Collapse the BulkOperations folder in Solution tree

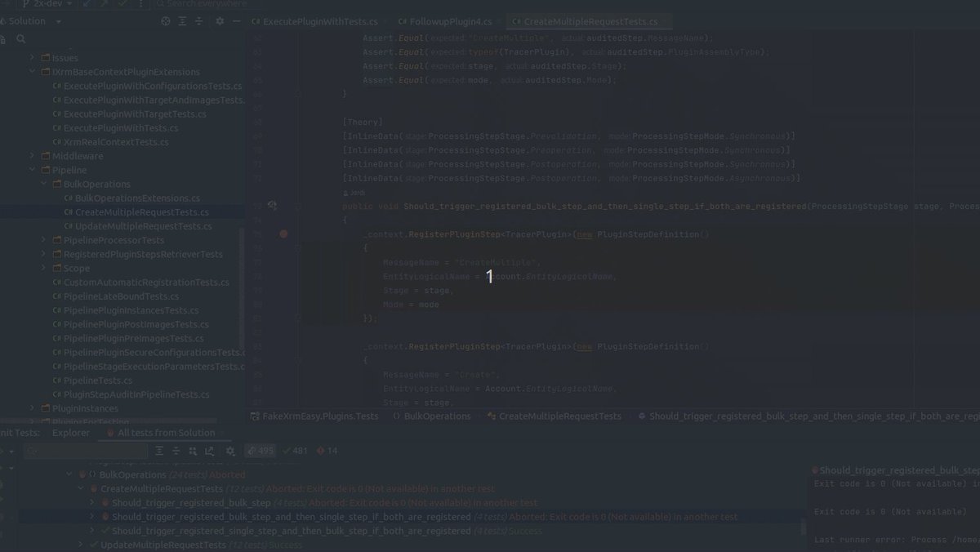(x=44, y=185)
